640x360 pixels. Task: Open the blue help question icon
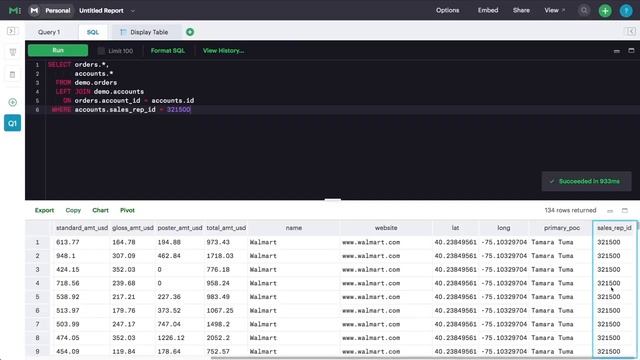click(626, 11)
